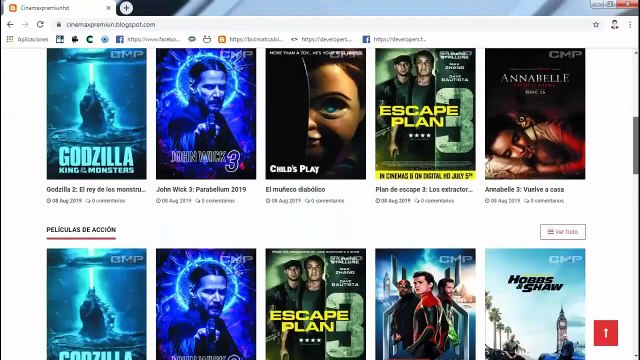Open 0 comentarios under El muñeco diabólico

324,201
